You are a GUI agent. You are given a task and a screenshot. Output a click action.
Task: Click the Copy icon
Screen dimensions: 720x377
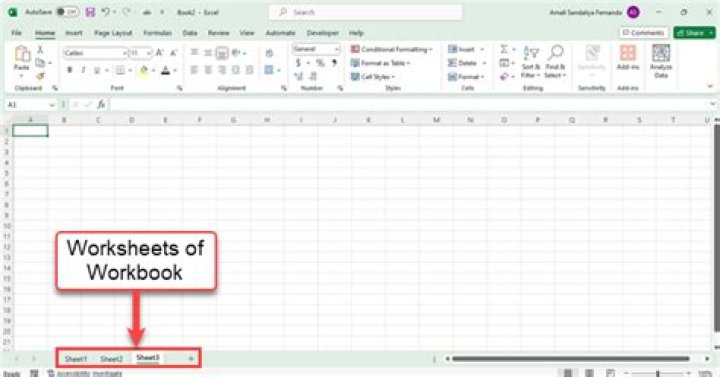coord(40,62)
